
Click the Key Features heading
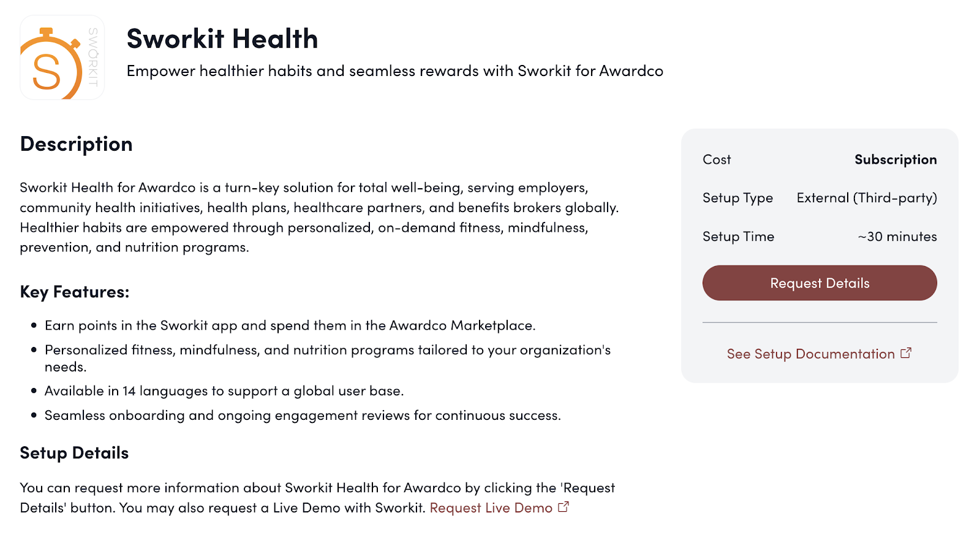point(74,292)
